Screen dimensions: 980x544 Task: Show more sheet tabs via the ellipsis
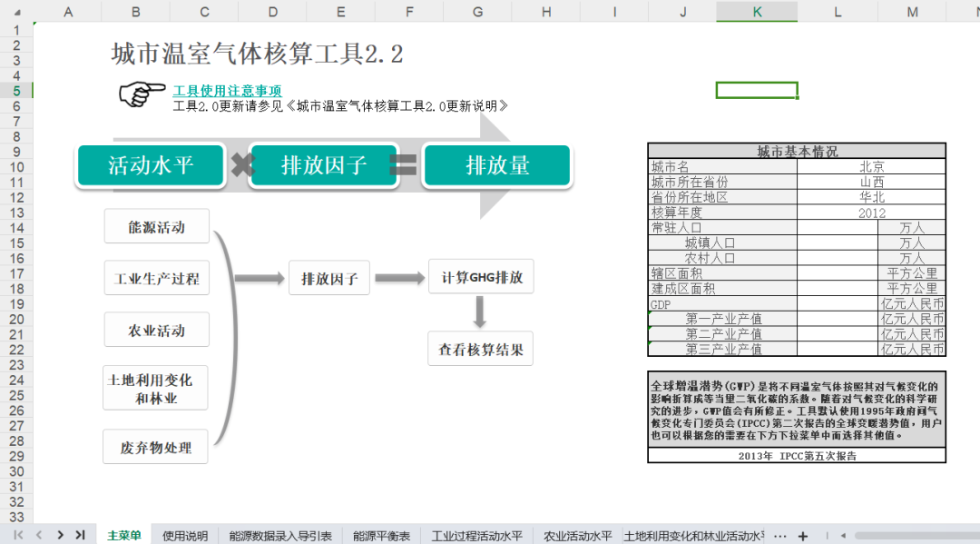779,535
